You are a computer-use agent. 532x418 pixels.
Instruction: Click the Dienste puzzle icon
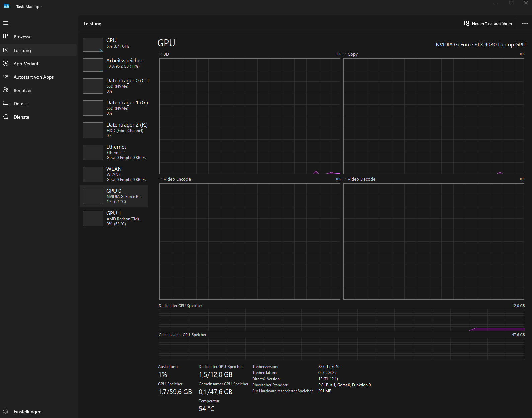6,117
